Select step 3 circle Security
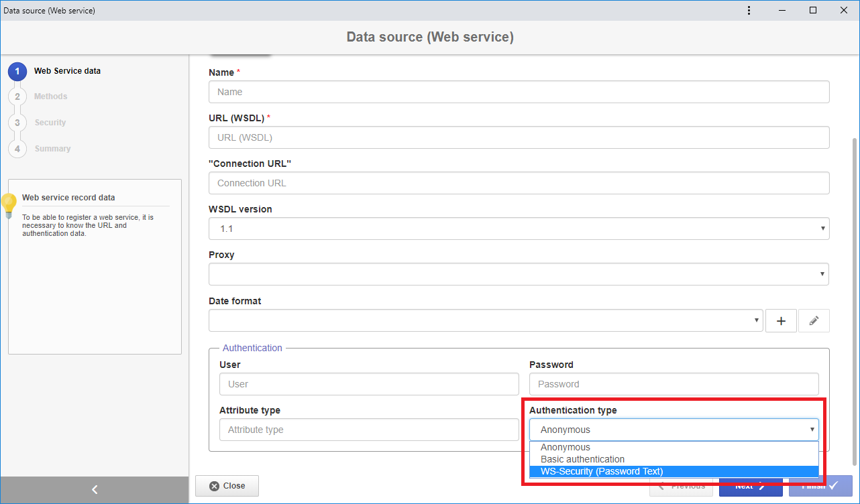Viewport: 860px width, 504px height. (x=17, y=123)
